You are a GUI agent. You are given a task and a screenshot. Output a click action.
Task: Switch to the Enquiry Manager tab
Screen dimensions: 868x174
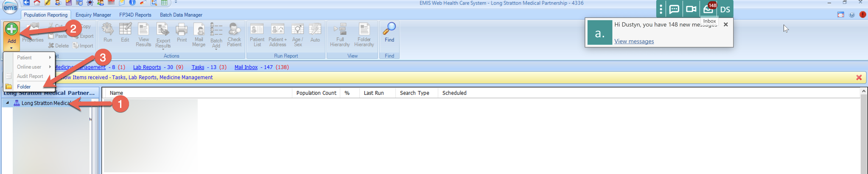tap(93, 15)
